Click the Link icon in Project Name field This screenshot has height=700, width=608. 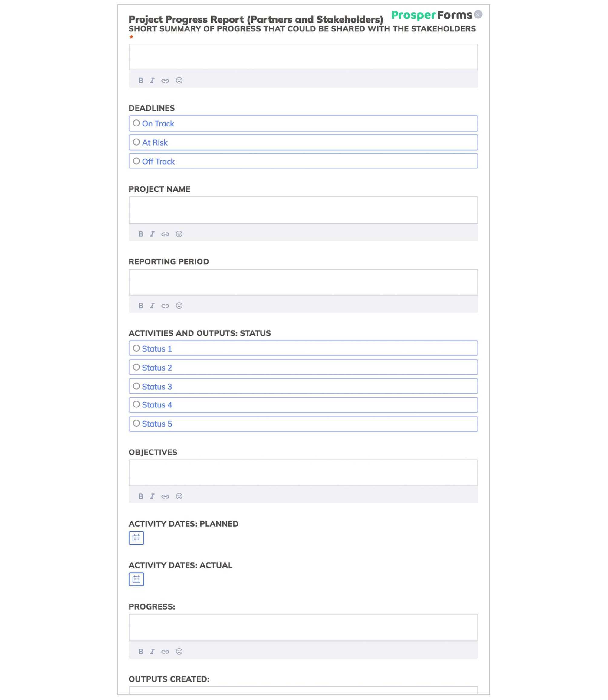coord(165,233)
